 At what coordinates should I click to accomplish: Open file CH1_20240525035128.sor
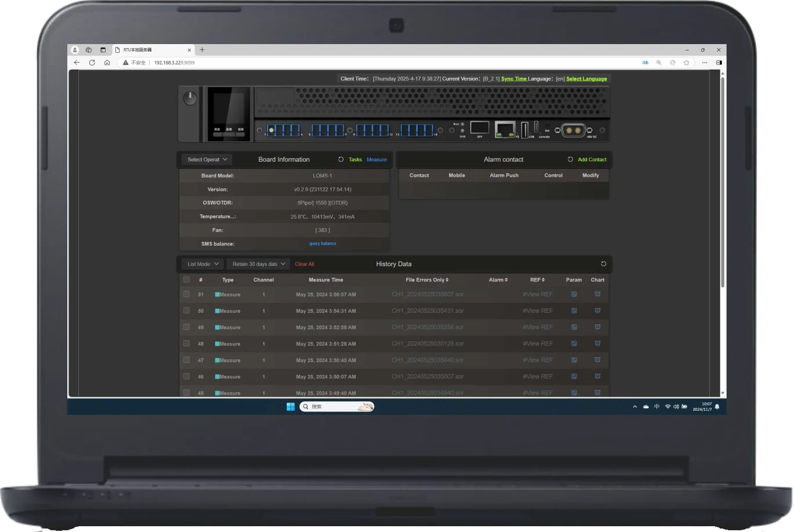pyautogui.click(x=428, y=343)
